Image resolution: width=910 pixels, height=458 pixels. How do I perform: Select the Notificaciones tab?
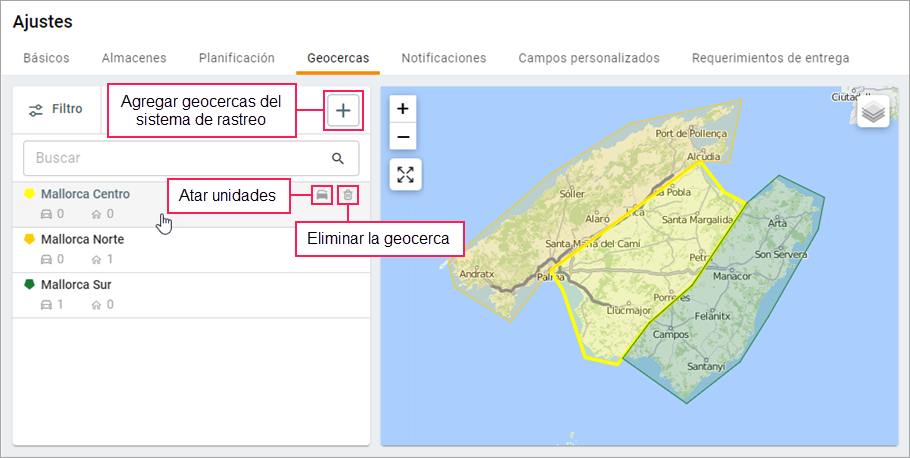click(x=443, y=58)
